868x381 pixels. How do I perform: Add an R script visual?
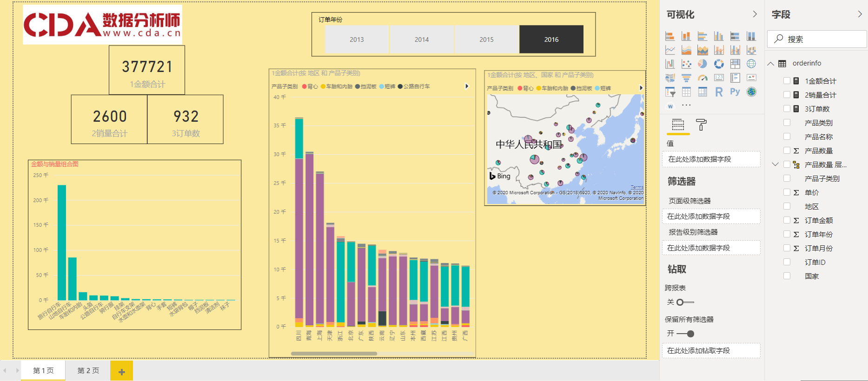pyautogui.click(x=719, y=92)
